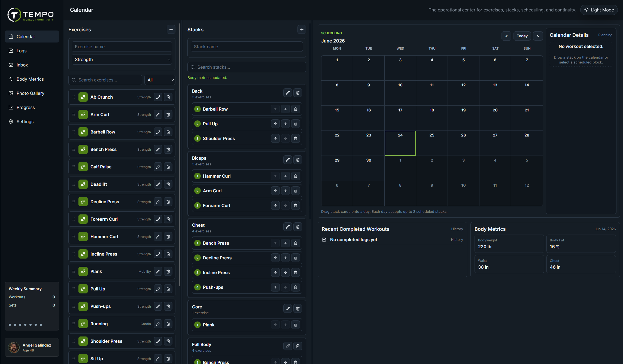Edit the Running exercise
623x364 pixels.
point(158,324)
